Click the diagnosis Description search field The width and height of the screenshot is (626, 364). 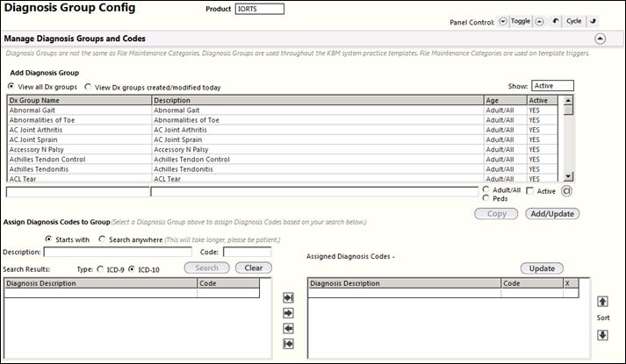118,252
